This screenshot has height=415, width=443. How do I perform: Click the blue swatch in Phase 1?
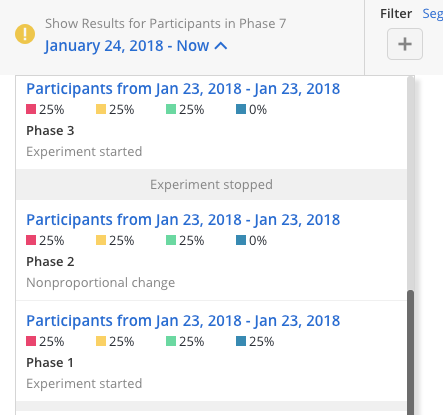coord(241,341)
